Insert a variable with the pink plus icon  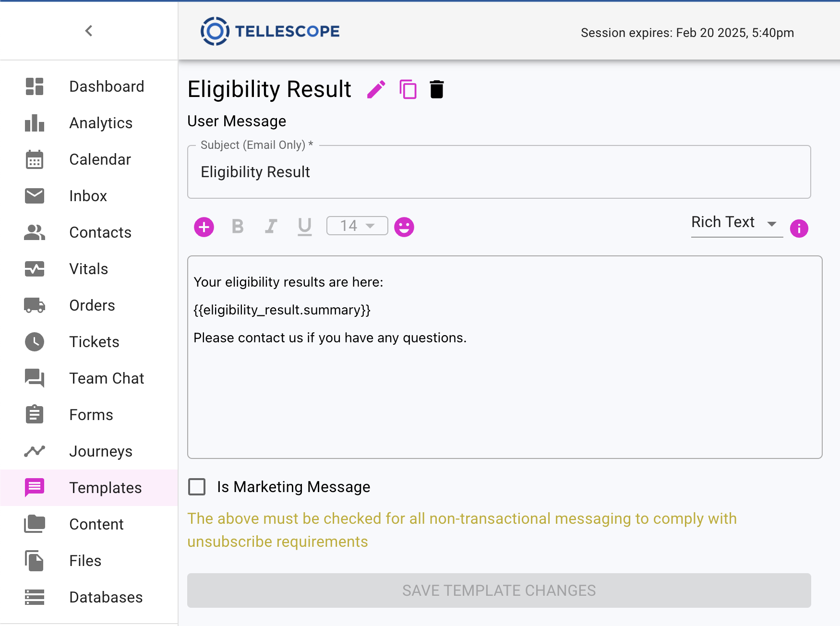point(204,227)
